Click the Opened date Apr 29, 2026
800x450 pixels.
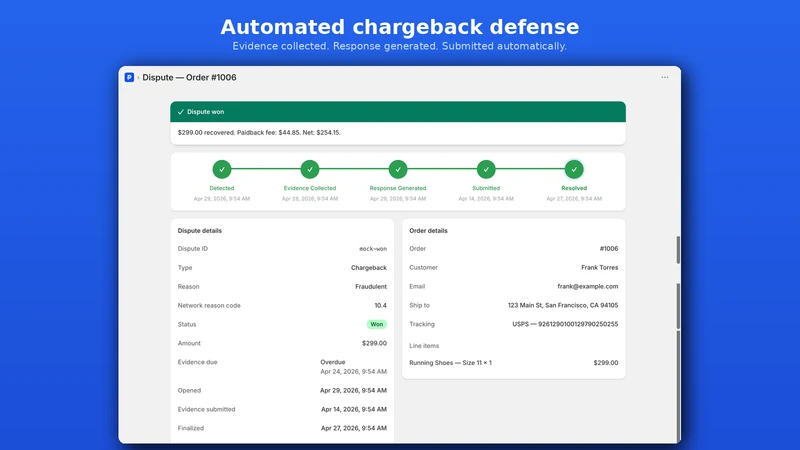point(354,390)
